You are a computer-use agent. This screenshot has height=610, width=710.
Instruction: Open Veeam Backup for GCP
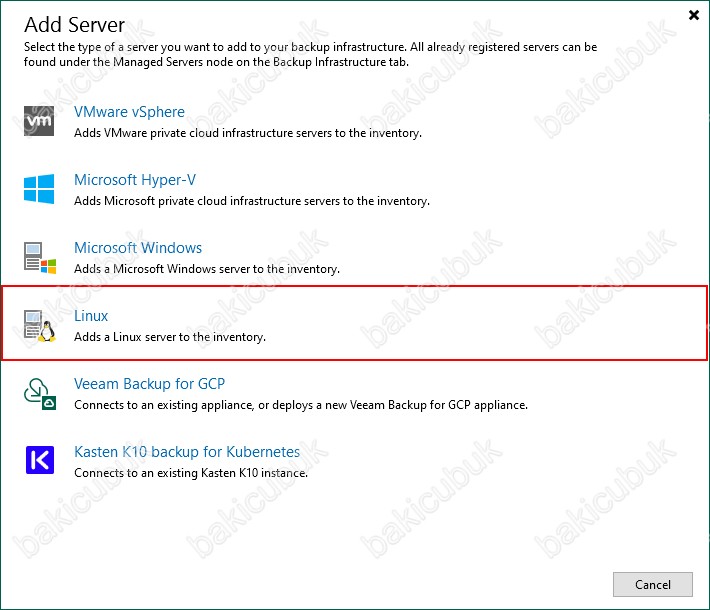pyautogui.click(x=149, y=384)
